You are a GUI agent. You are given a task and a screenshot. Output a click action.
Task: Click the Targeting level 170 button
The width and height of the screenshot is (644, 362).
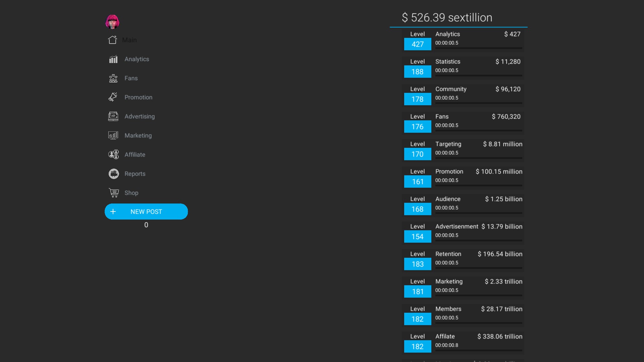click(x=417, y=154)
